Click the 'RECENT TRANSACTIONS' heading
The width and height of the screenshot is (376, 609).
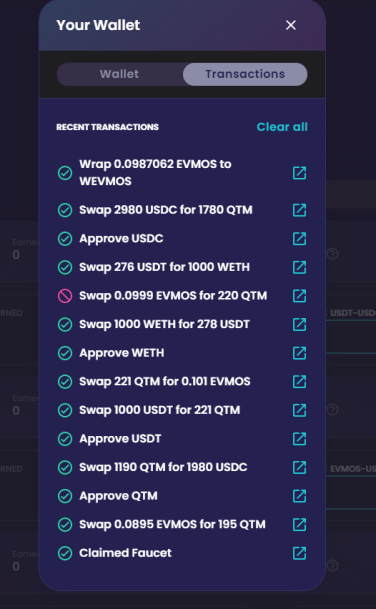[108, 127]
